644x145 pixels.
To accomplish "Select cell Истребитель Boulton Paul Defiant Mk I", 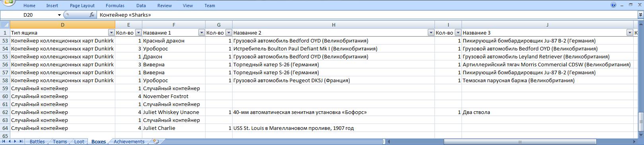I will pos(334,48).
